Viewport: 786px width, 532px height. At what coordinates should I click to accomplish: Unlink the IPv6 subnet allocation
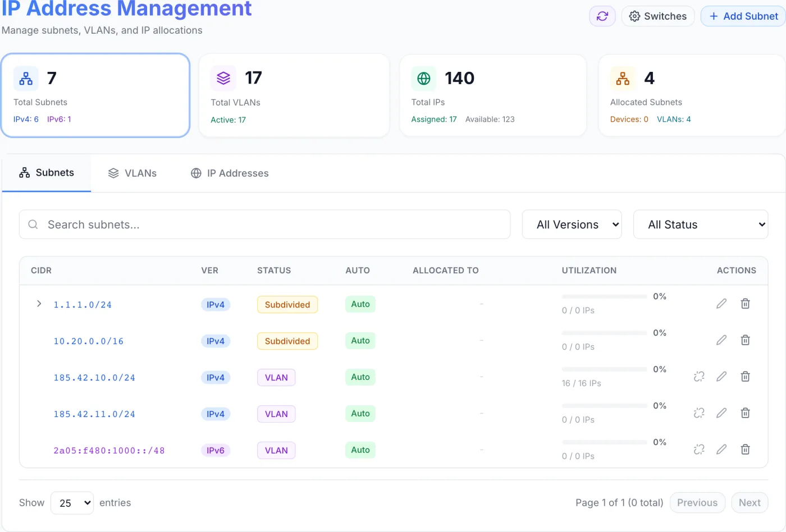point(699,450)
